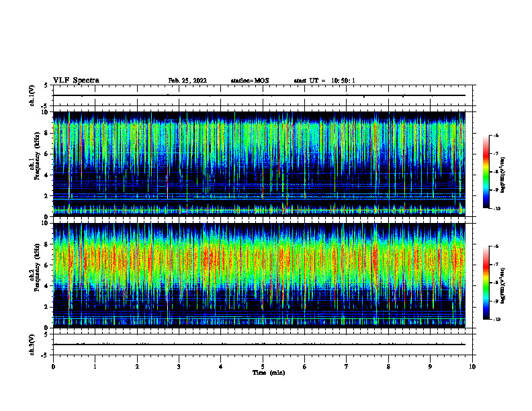Click the ch.1 rainbow color scale bar
This screenshot has height=411, width=532.
tap(486, 172)
